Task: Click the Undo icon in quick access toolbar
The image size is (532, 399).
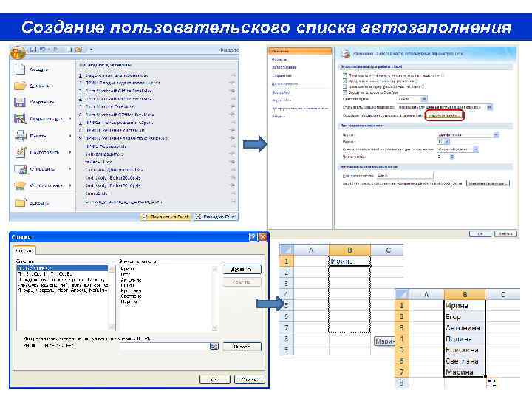Action: click(43, 50)
